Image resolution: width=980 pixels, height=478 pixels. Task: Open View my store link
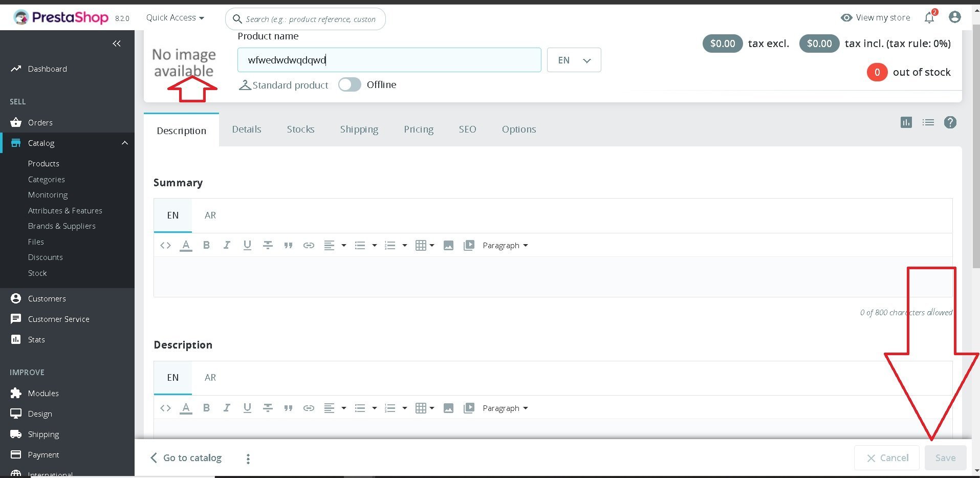[876, 17]
